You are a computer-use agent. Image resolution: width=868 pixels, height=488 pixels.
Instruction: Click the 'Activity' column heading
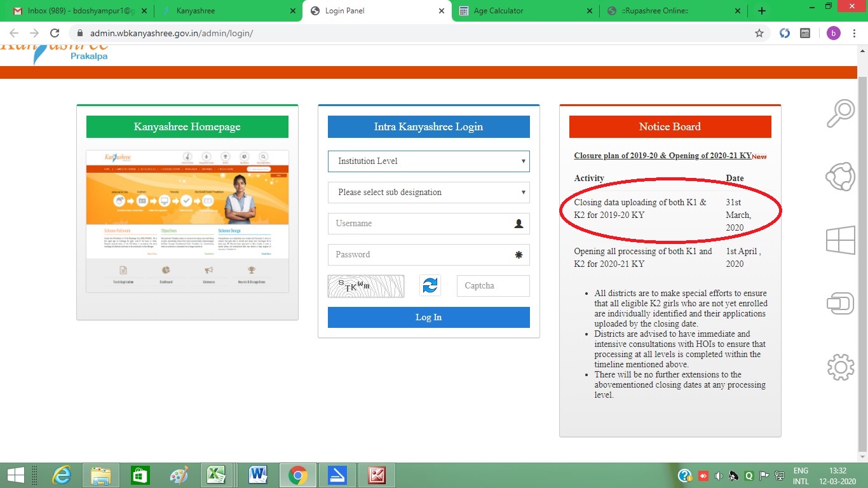click(x=589, y=179)
